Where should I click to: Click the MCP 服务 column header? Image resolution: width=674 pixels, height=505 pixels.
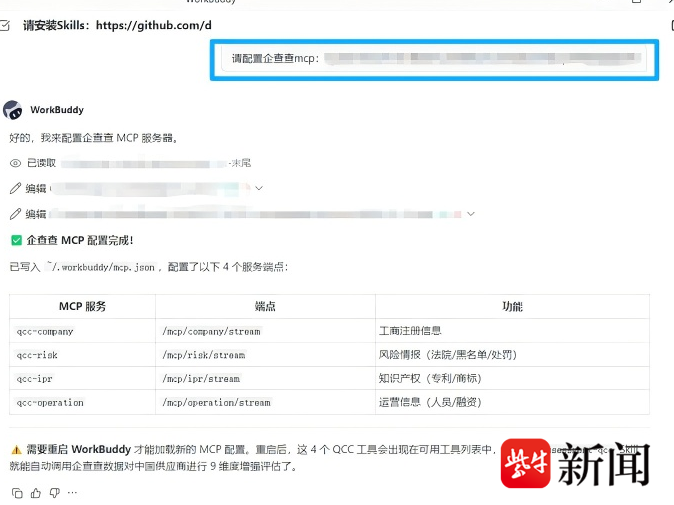tap(82, 306)
